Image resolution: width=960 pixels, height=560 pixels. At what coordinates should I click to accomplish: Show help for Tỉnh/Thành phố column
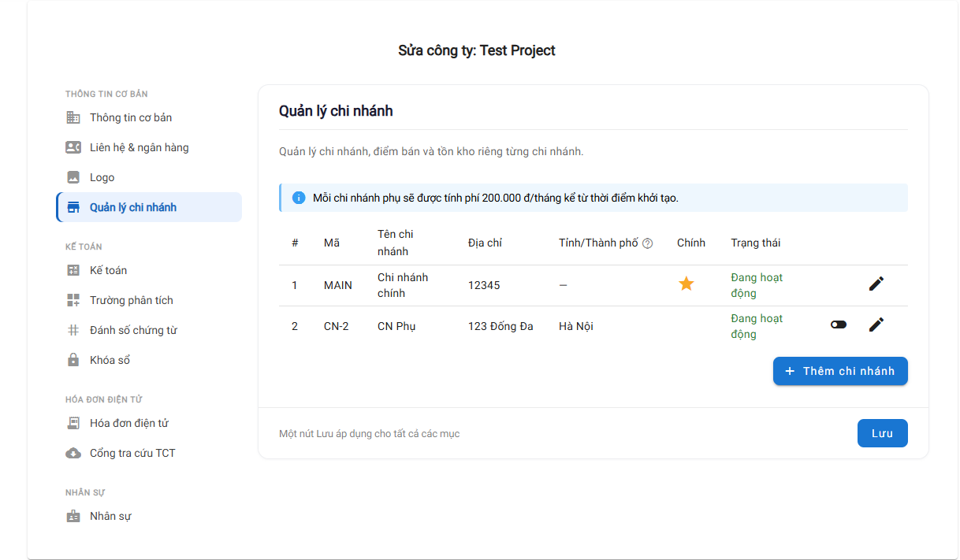pos(648,243)
